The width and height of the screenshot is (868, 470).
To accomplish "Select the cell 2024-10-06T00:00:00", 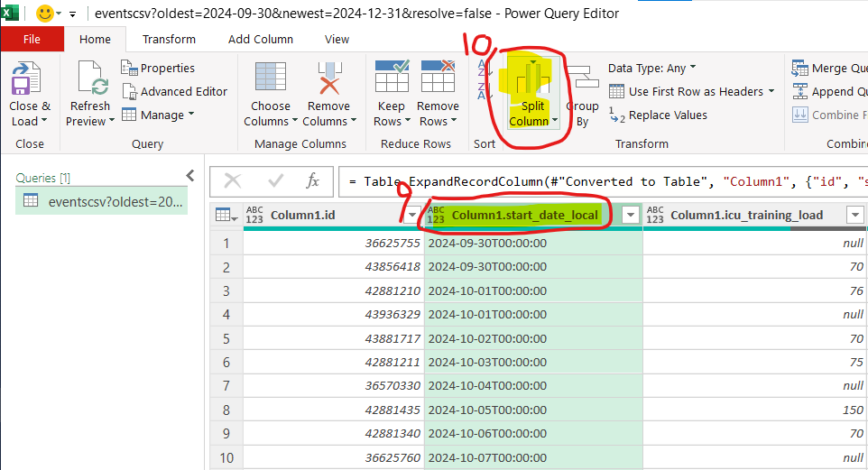I will pyautogui.click(x=533, y=433).
